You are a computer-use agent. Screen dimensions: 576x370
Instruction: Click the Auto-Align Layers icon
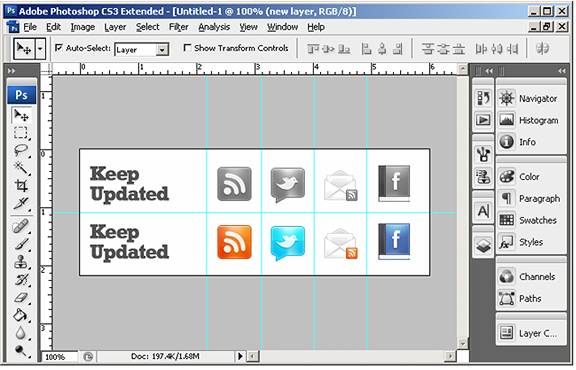pos(542,49)
